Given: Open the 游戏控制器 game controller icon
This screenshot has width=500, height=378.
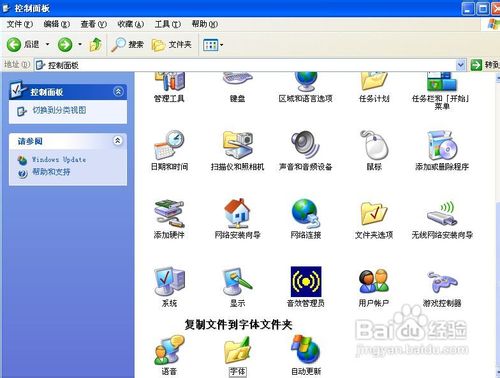Looking at the screenshot, I should click(x=442, y=282).
